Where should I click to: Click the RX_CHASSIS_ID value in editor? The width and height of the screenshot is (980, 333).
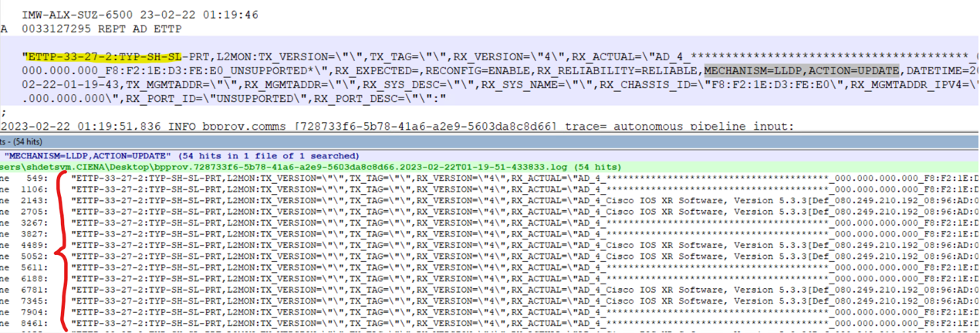coord(768,85)
